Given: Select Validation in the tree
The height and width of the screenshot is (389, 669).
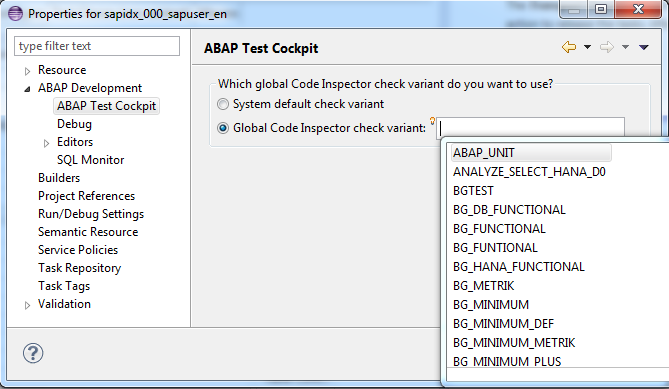Looking at the screenshot, I should (64, 304).
